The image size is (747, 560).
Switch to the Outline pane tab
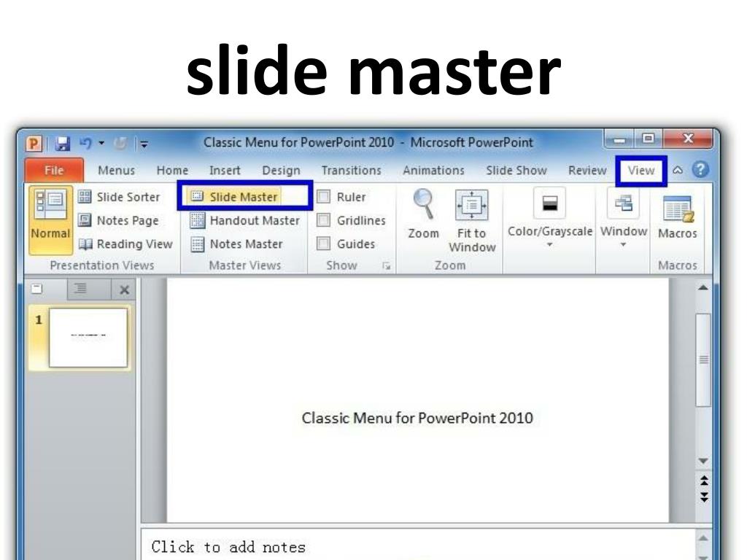80,288
